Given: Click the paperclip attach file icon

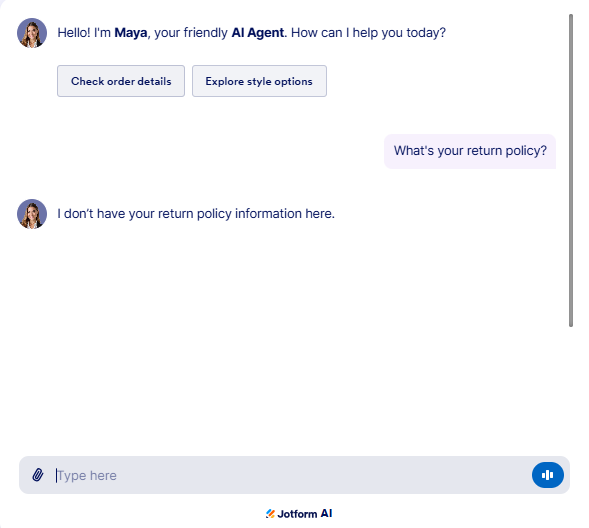Looking at the screenshot, I should click(x=37, y=475).
